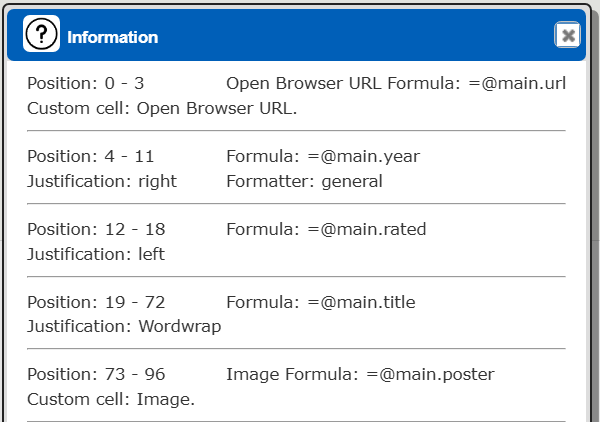Select the "Position: 12 - 18" text
The image size is (600, 422).
pyautogui.click(x=96, y=230)
